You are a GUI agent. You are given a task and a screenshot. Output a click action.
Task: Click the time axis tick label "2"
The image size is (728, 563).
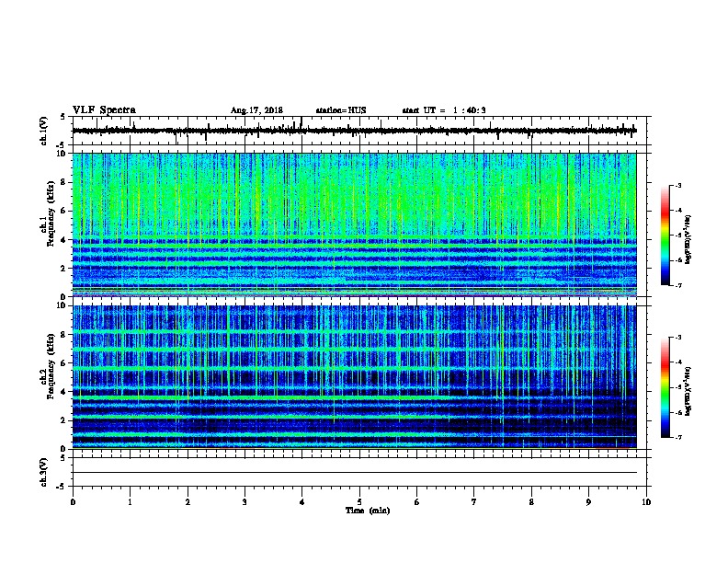click(x=188, y=502)
